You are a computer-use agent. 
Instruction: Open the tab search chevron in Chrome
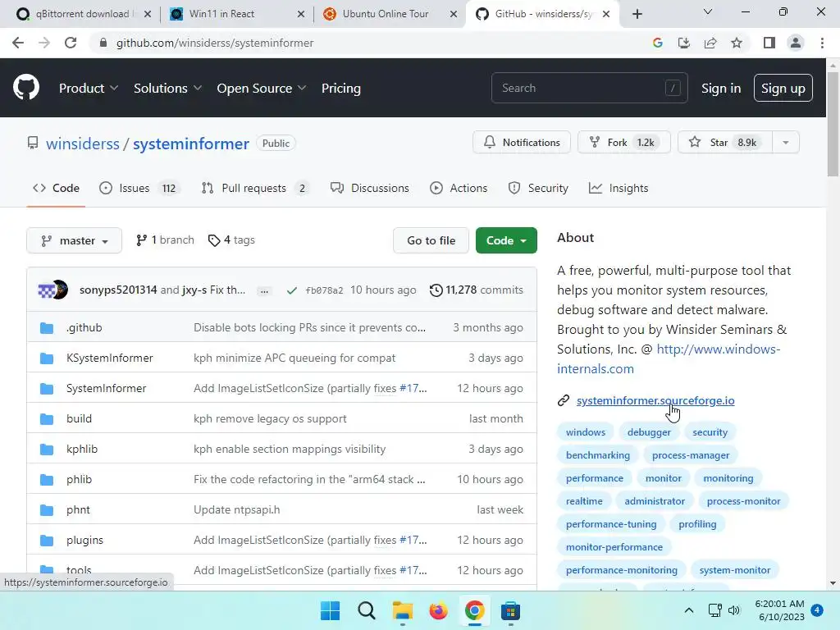(x=708, y=11)
